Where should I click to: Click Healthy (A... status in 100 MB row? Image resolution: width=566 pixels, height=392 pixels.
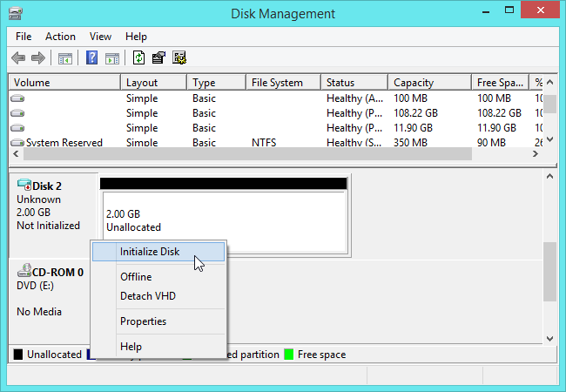point(354,98)
